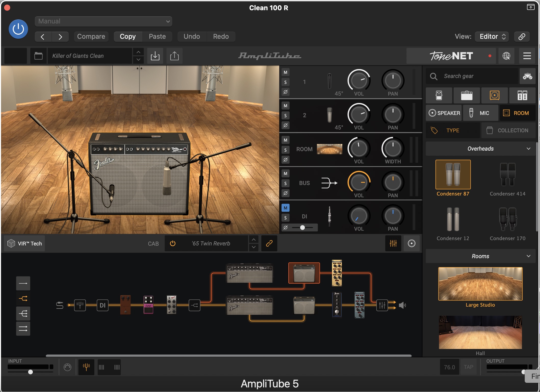The height and width of the screenshot is (392, 540).
Task: Select the rack gear category icon
Action: (522, 95)
